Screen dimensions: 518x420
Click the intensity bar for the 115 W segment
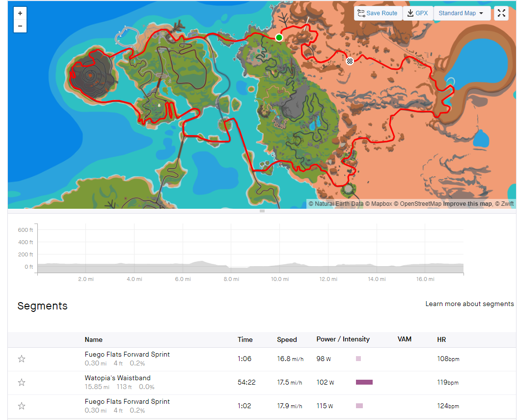[x=359, y=406]
